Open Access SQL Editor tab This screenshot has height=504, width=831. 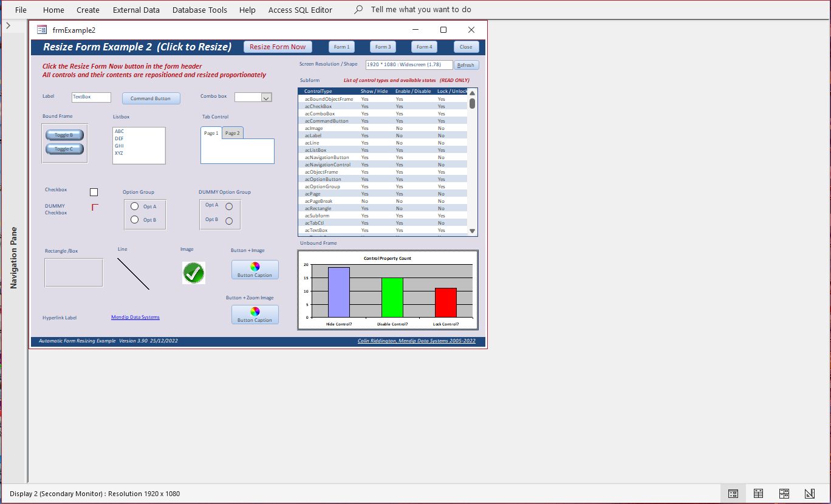click(300, 10)
